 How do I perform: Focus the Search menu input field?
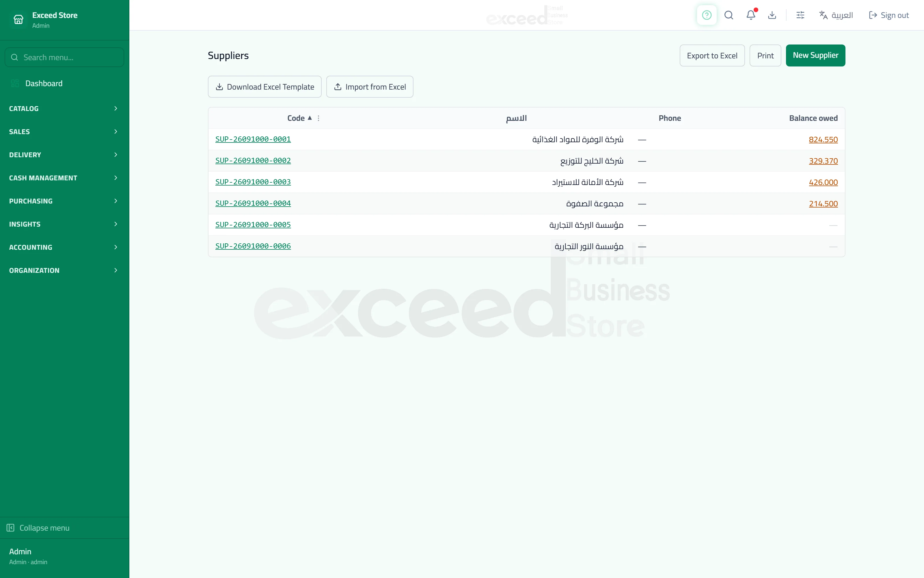point(64,57)
